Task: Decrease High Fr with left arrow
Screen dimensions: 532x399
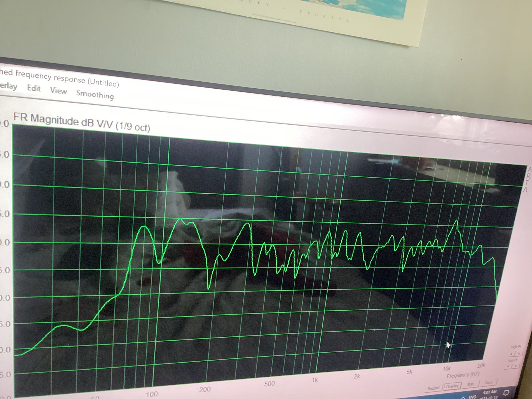Action: click(x=511, y=354)
